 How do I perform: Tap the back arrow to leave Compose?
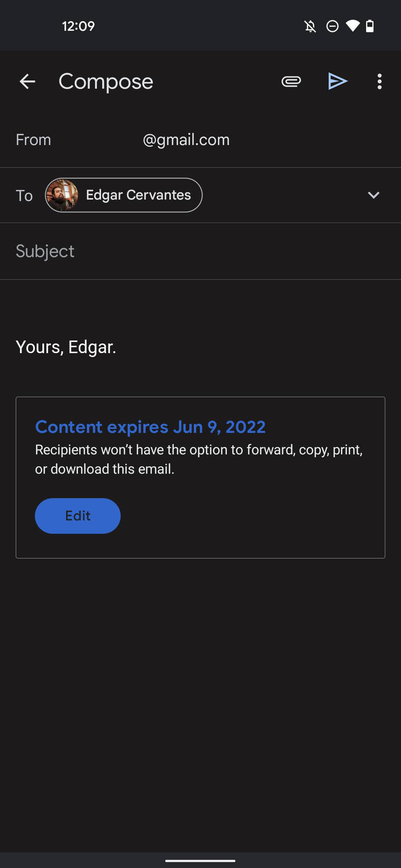coord(28,81)
